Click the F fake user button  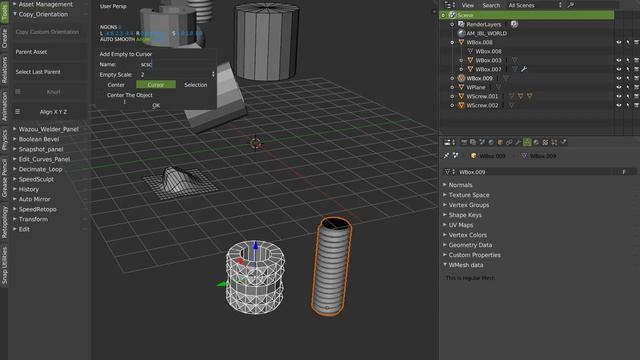coord(624,172)
